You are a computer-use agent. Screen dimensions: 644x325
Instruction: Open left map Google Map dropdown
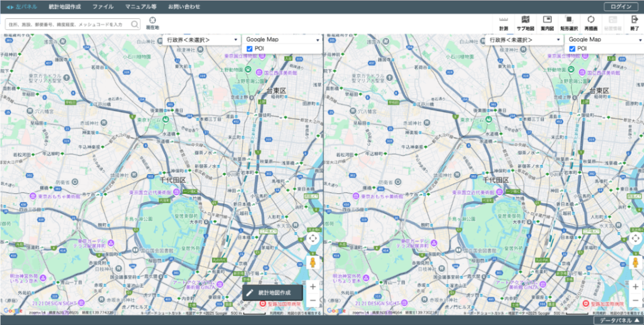(282, 40)
